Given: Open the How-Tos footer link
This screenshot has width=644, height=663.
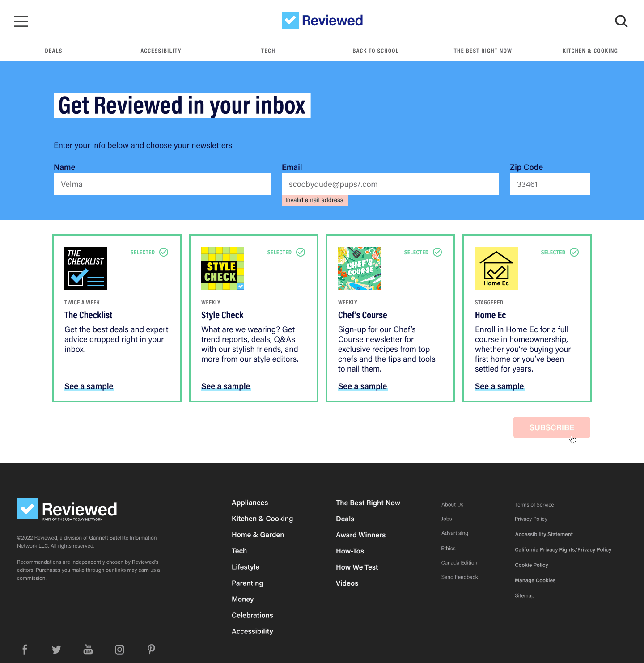Looking at the screenshot, I should coord(350,551).
